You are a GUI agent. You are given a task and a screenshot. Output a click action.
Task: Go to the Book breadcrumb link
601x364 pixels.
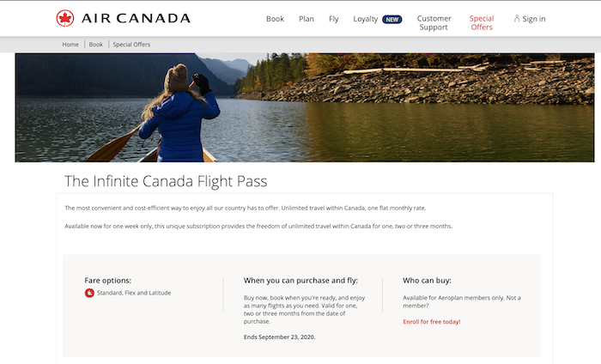point(96,45)
